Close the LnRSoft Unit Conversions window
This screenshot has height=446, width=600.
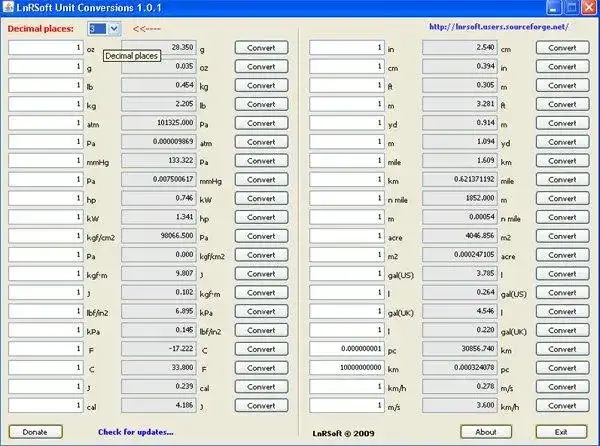pos(589,8)
